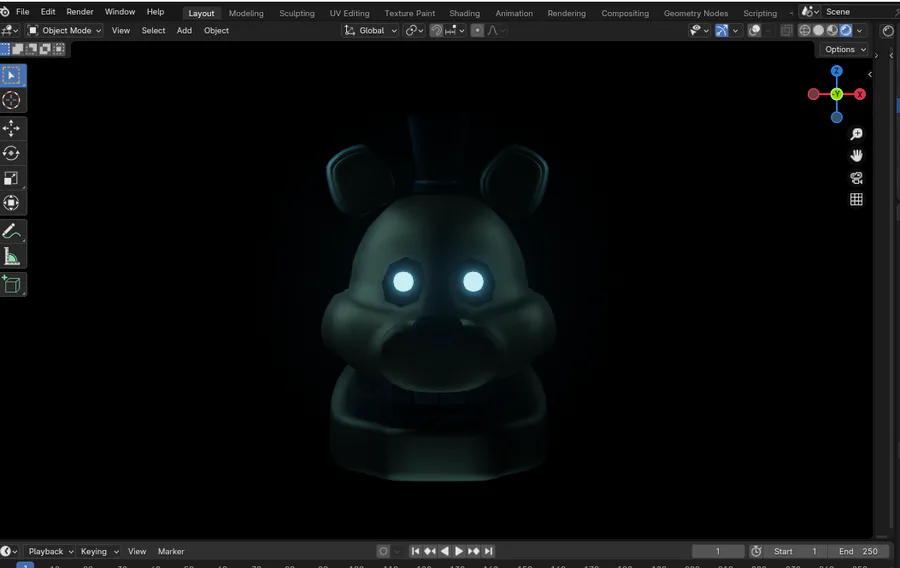The height and width of the screenshot is (568, 900).
Task: Switch to the Shading workspace tab
Action: click(x=464, y=13)
